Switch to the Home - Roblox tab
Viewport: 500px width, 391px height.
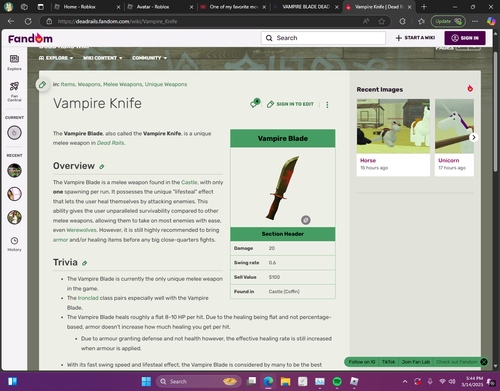coord(87,7)
